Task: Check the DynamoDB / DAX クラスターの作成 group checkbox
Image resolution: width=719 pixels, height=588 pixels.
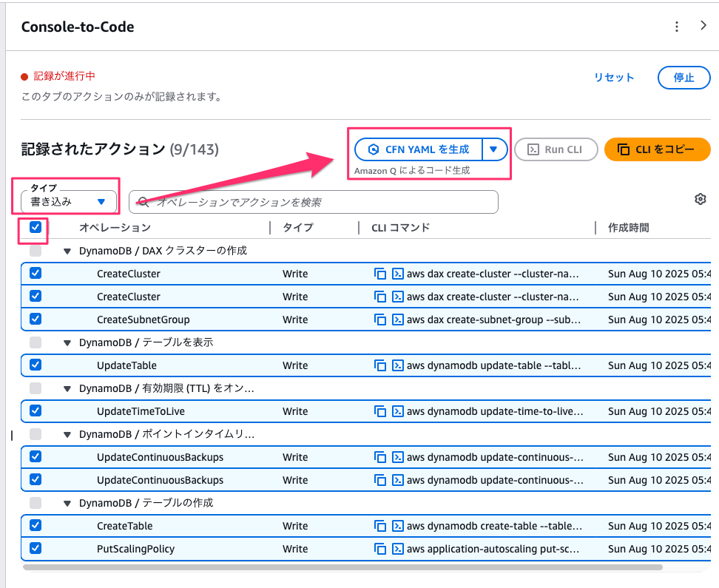Action: [36, 251]
